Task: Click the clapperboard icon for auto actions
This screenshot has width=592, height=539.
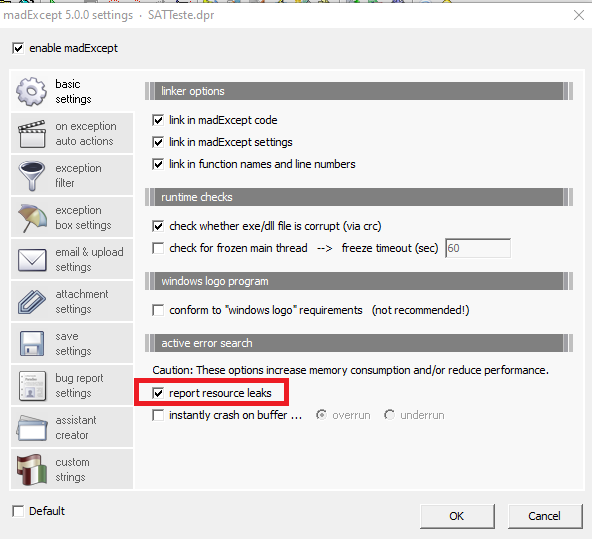Action: click(32, 134)
